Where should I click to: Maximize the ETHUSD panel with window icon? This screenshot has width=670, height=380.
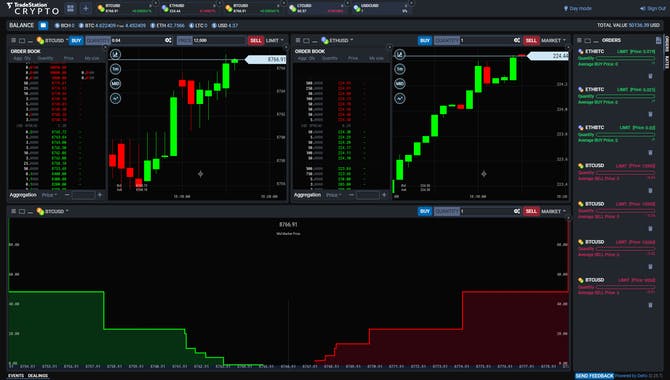[x=306, y=41]
